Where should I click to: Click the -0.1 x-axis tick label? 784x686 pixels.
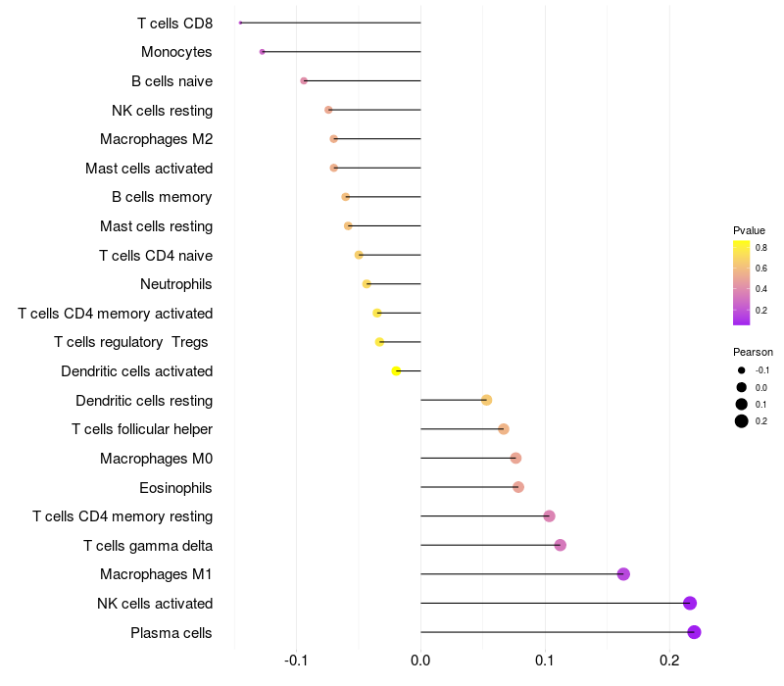296,661
